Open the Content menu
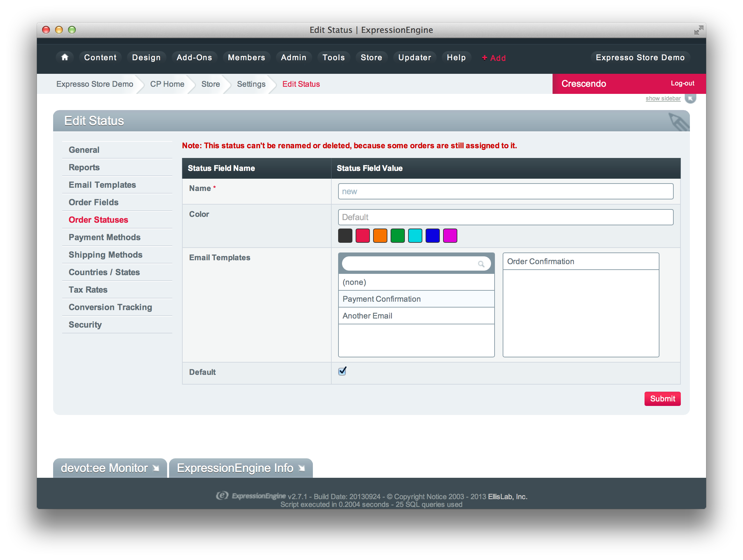This screenshot has width=743, height=560. (100, 57)
